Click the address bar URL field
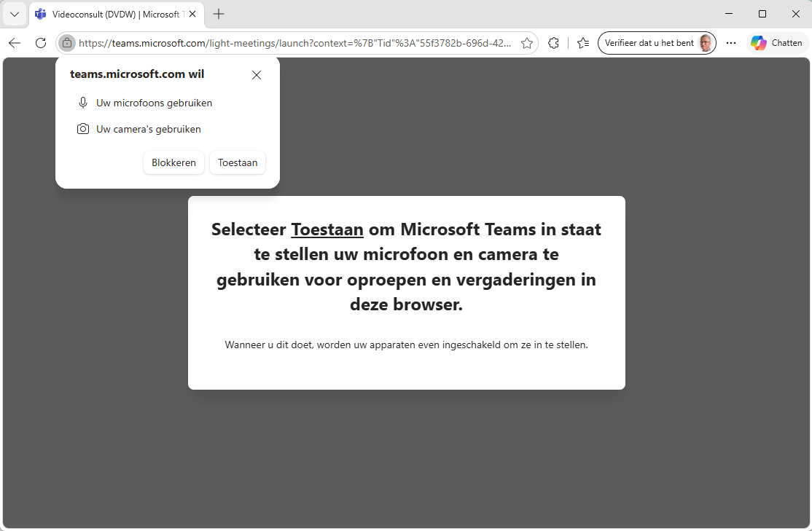This screenshot has width=812, height=531. [x=295, y=43]
